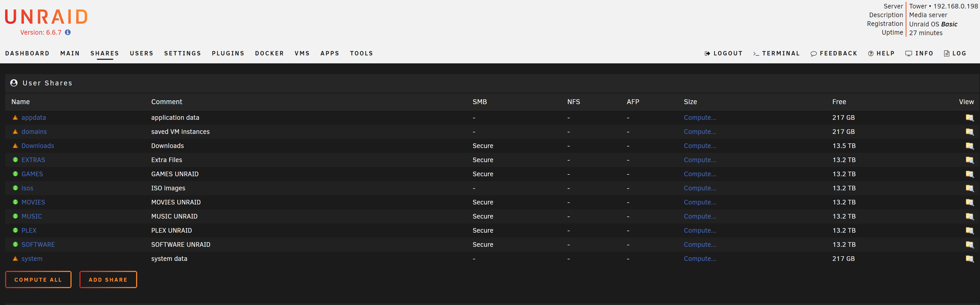Browse the isos share via view icon

click(969, 188)
